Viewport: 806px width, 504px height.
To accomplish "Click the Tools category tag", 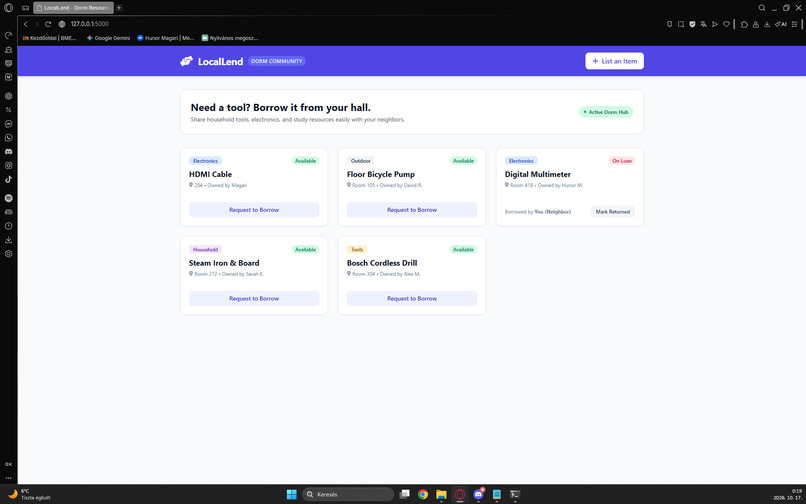I will (357, 249).
